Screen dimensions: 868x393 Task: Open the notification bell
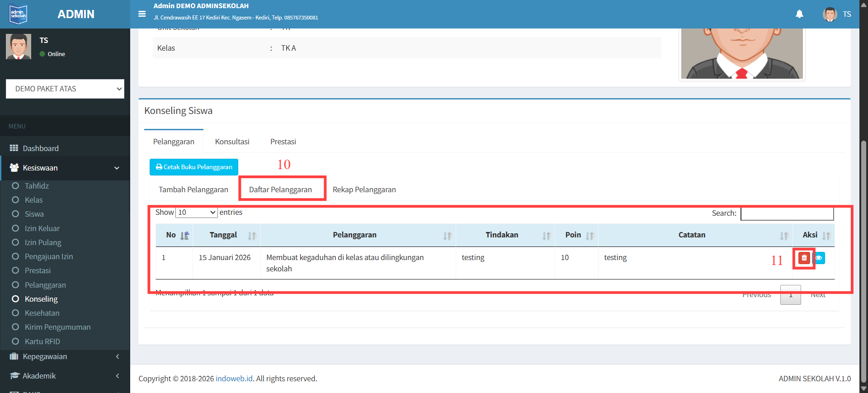[799, 14]
